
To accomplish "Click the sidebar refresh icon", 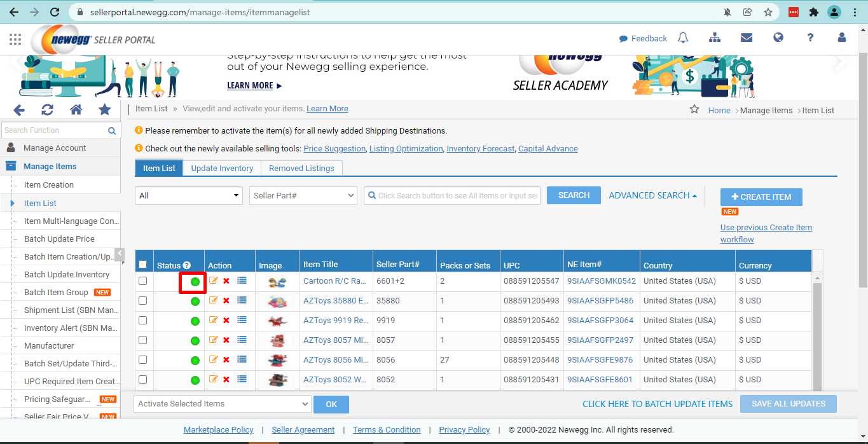I will click(48, 110).
